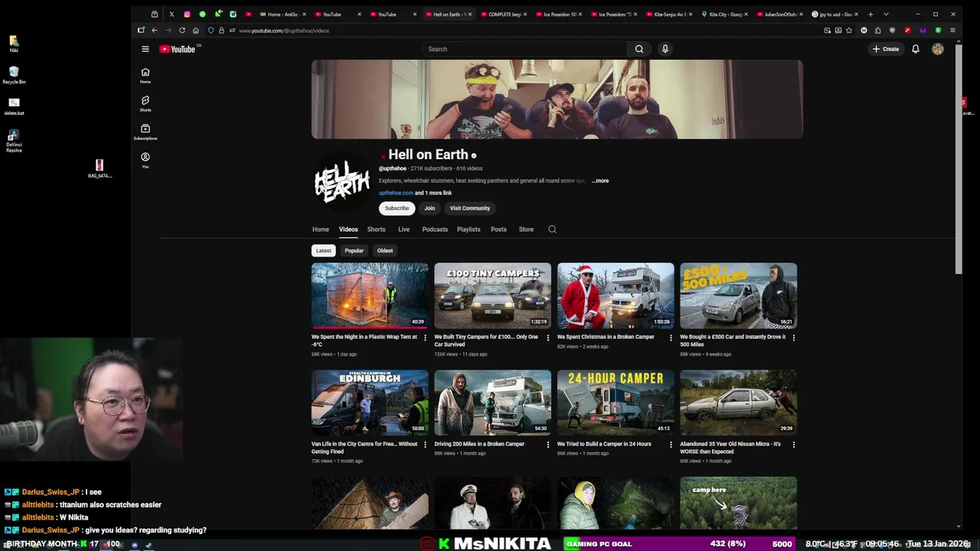Switch to the channel Shorts tab
This screenshot has height=551, width=980.
point(376,230)
